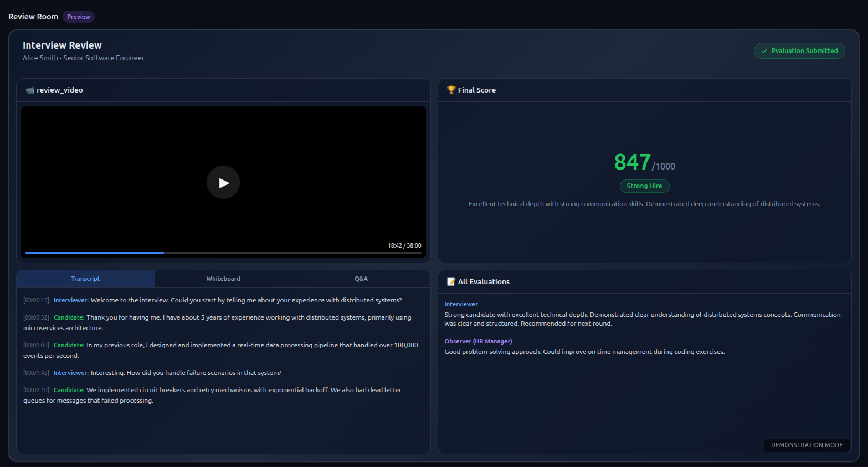The height and width of the screenshot is (467, 868).
Task: Click the Preview badge
Action: pos(79,17)
